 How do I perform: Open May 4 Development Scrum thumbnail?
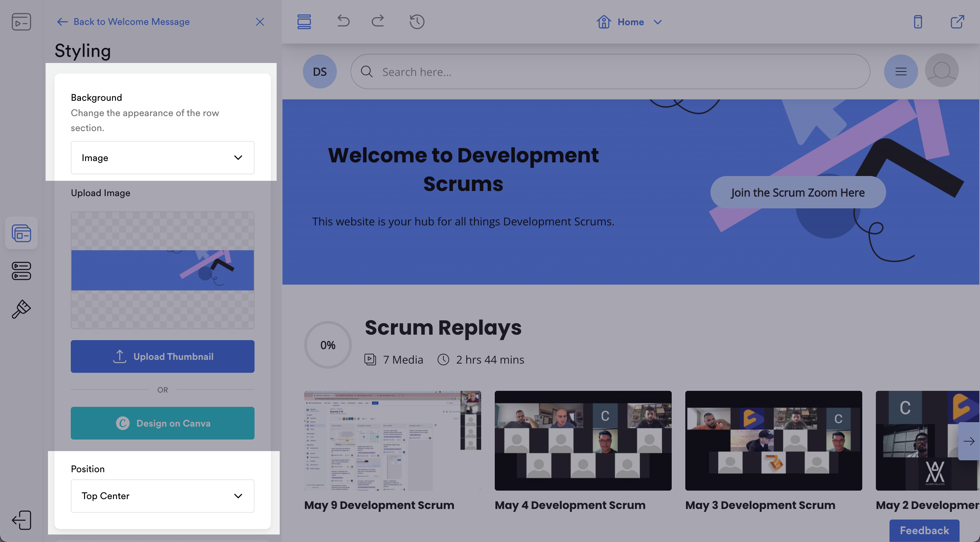[583, 441]
